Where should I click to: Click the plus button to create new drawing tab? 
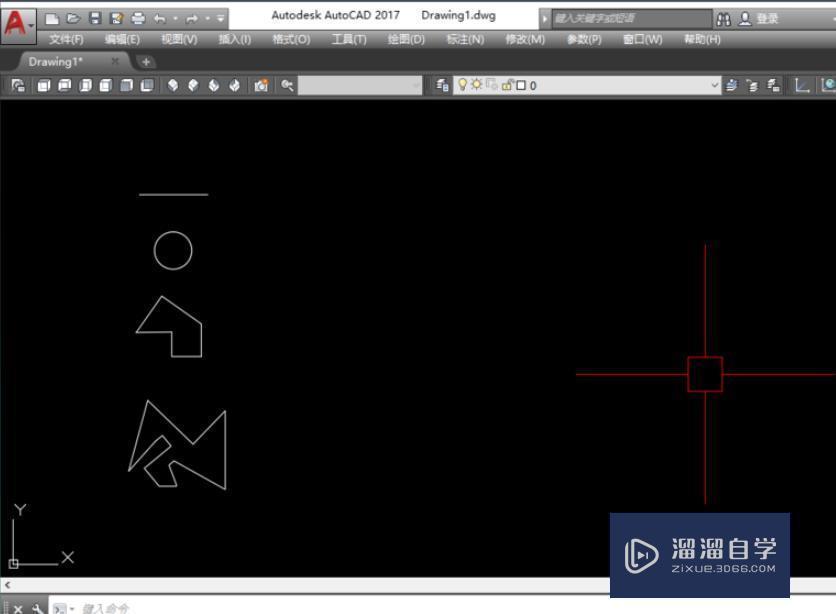(x=146, y=61)
